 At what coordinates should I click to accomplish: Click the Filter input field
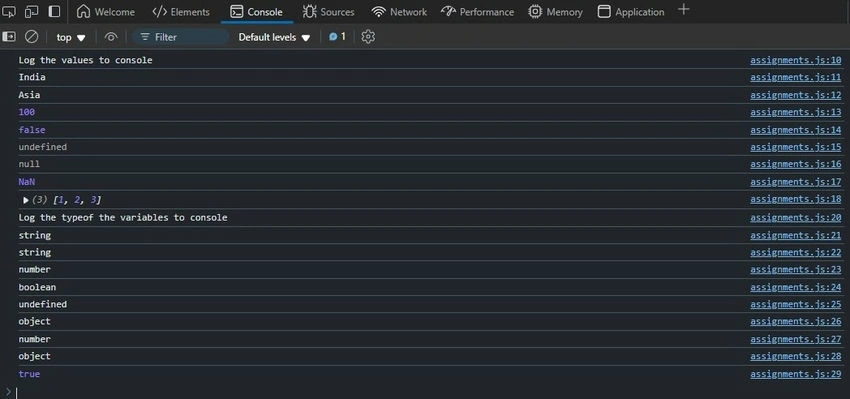(x=181, y=37)
